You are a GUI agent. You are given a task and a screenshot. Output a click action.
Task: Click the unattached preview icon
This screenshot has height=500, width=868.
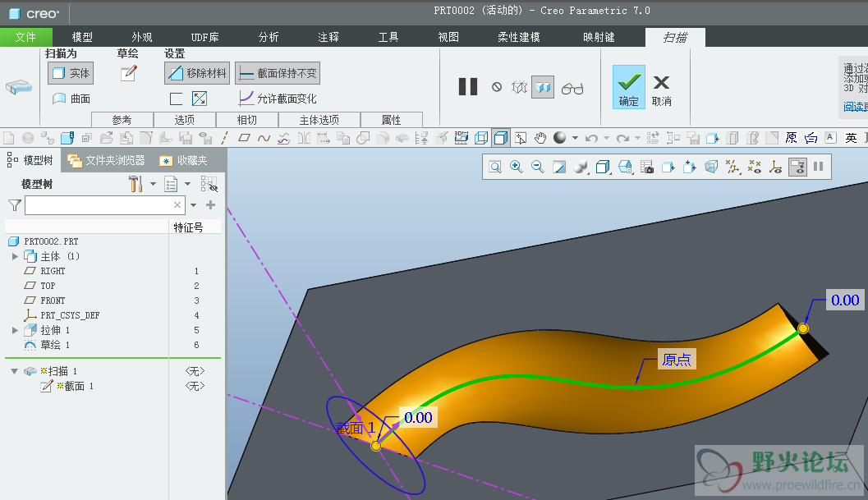pos(519,87)
